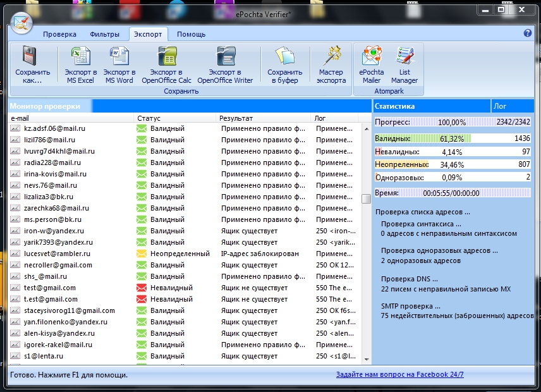Open List Manager
Viewport: 541px width, 392px height.
coord(404,65)
